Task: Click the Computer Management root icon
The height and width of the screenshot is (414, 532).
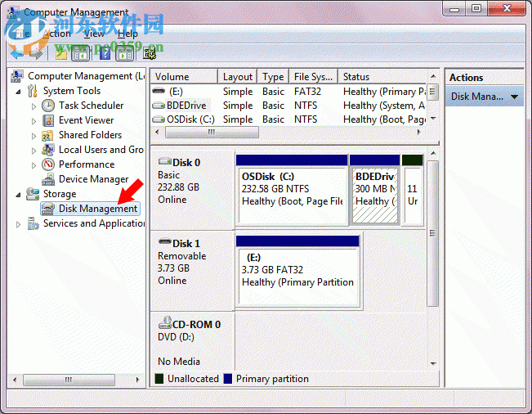Action: point(17,76)
